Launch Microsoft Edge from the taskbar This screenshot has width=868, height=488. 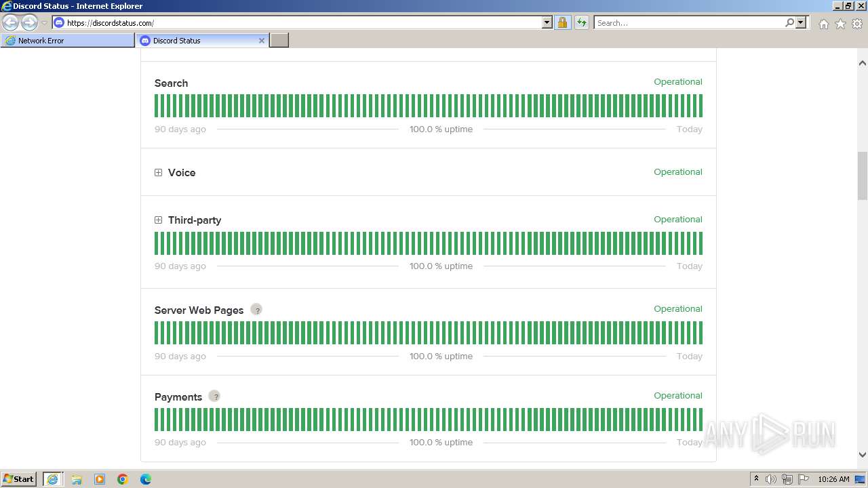click(146, 479)
